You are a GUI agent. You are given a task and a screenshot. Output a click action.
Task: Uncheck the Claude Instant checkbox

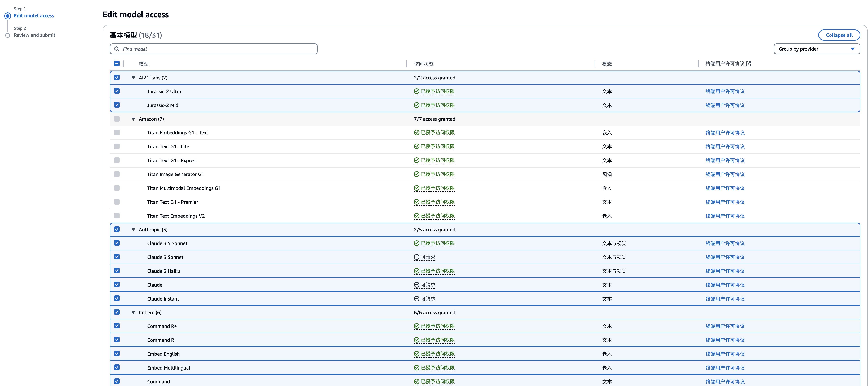click(117, 298)
